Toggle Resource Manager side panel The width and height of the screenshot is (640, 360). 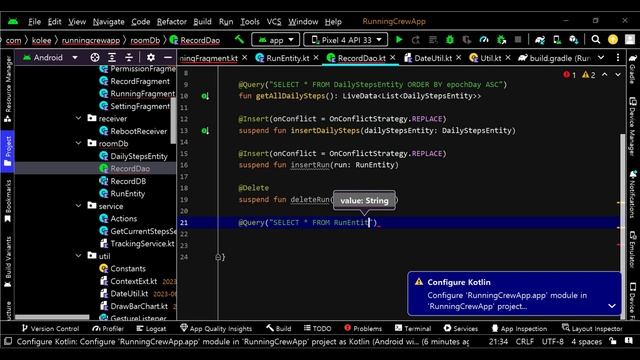click(x=7, y=90)
